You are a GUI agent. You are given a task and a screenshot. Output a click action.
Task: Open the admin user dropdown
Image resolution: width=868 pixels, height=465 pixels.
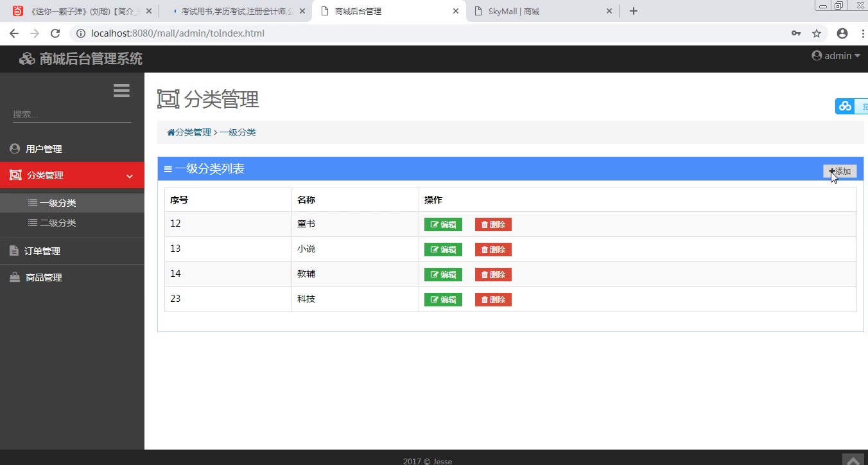point(836,56)
